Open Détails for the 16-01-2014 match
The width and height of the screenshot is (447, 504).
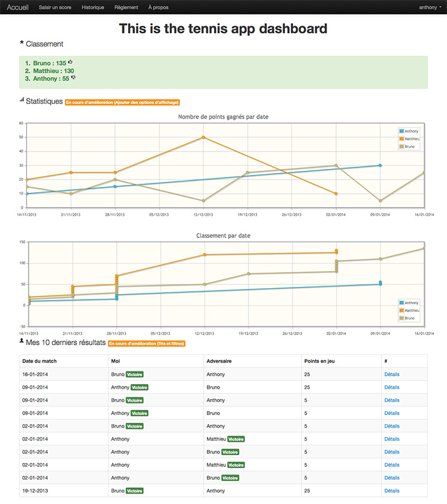(x=392, y=375)
